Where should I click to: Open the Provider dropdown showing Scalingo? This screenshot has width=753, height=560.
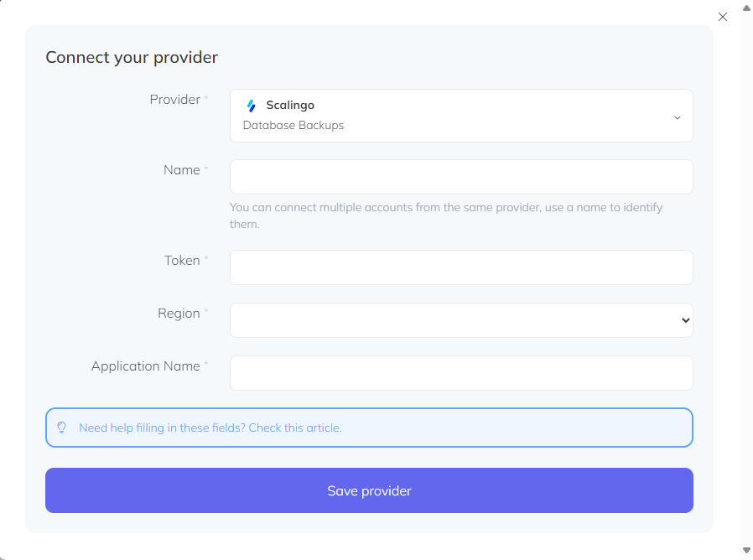tap(461, 115)
